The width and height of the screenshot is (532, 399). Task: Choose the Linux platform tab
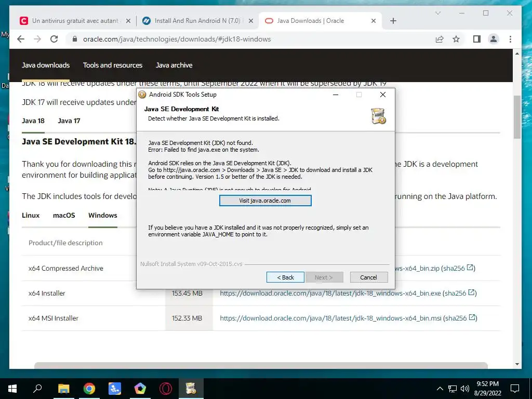click(x=31, y=216)
